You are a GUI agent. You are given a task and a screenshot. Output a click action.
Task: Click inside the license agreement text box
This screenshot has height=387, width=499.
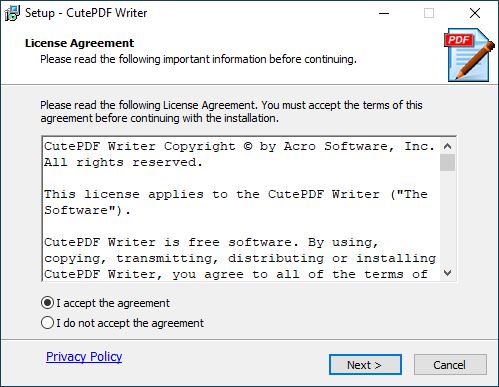[241, 209]
